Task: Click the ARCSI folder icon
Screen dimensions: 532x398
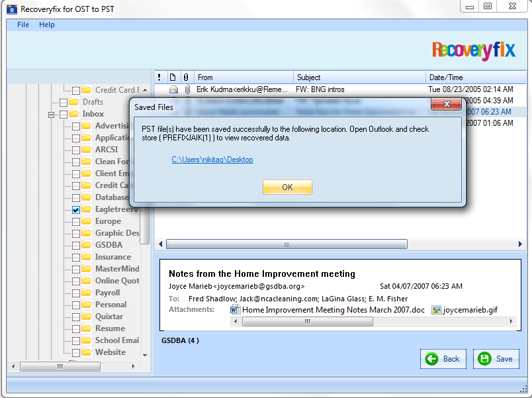Action: [87, 149]
